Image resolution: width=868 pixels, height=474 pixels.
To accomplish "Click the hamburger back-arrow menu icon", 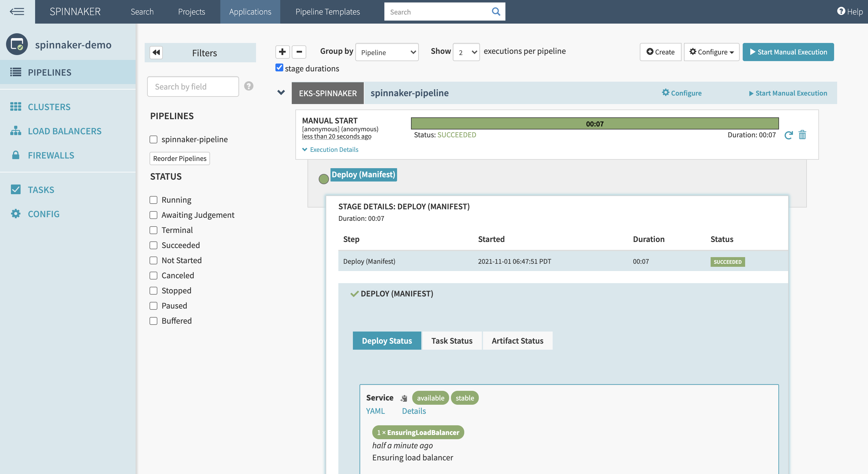I will [x=17, y=12].
